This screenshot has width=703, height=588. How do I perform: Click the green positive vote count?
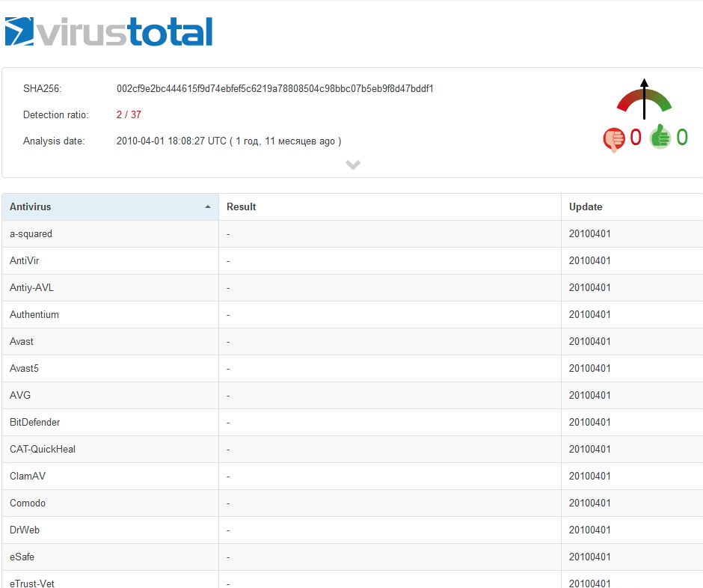(x=682, y=137)
